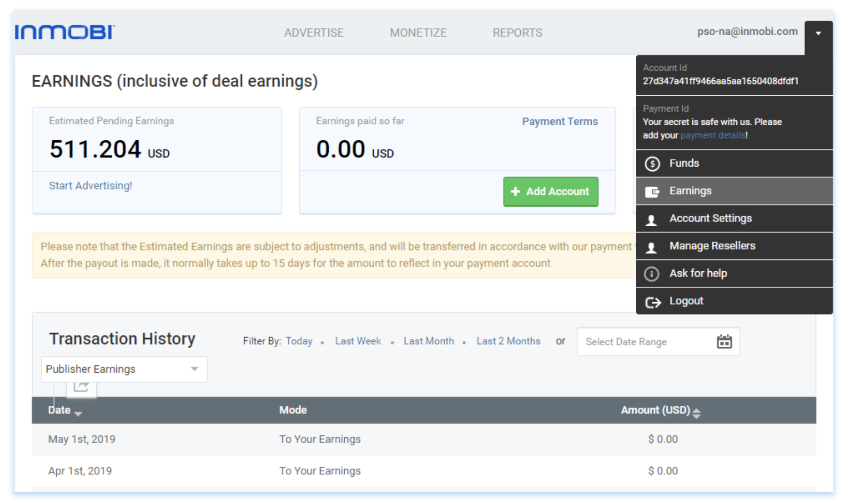849x504 pixels.
Task: Open the calendar date picker icon
Action: (x=724, y=342)
